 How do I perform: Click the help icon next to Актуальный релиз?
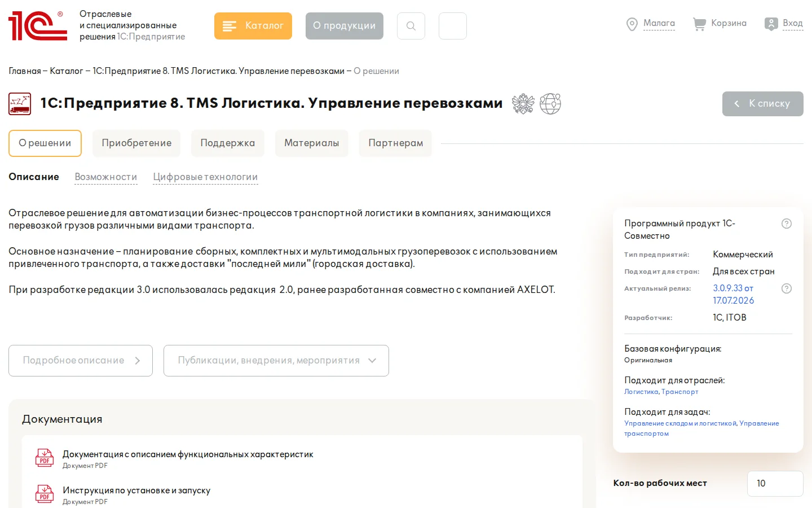pyautogui.click(x=787, y=288)
